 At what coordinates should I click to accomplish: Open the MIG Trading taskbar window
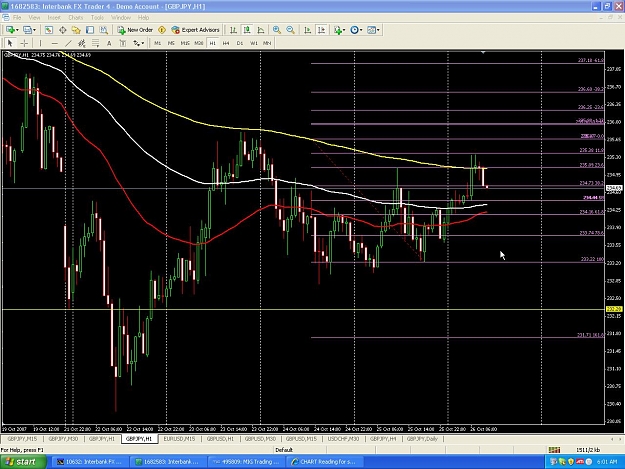(x=246, y=462)
